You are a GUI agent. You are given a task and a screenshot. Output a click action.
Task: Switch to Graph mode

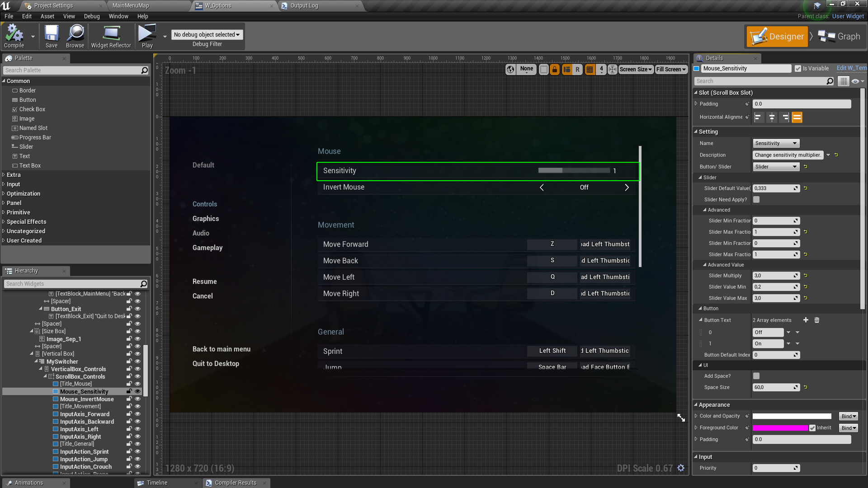coord(840,37)
